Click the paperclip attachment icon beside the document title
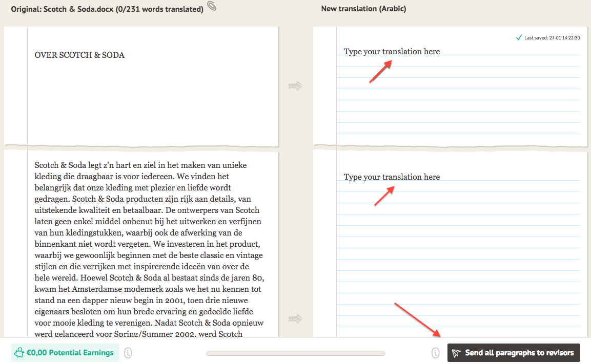591x364 pixels. (212, 7)
